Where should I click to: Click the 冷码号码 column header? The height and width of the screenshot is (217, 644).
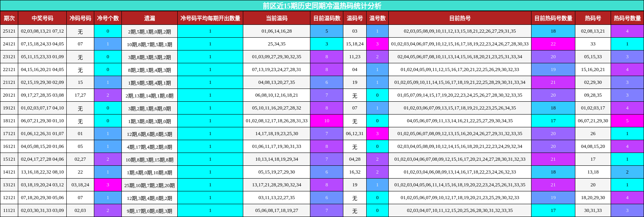[80, 18]
